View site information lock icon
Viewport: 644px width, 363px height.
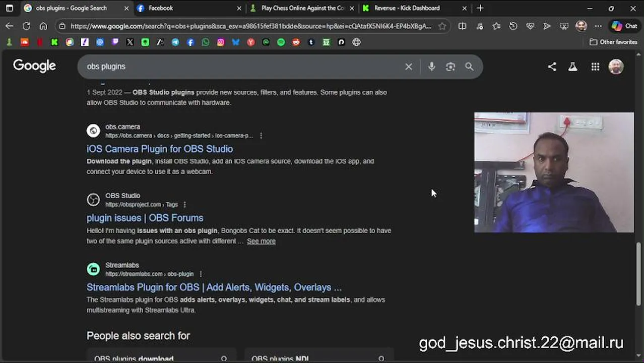point(61,26)
